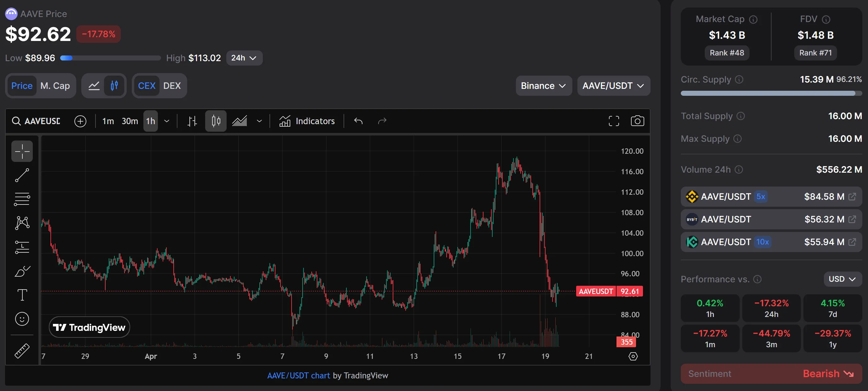Enter fullscreen chart mode
The width and height of the screenshot is (868, 391).
pos(614,121)
